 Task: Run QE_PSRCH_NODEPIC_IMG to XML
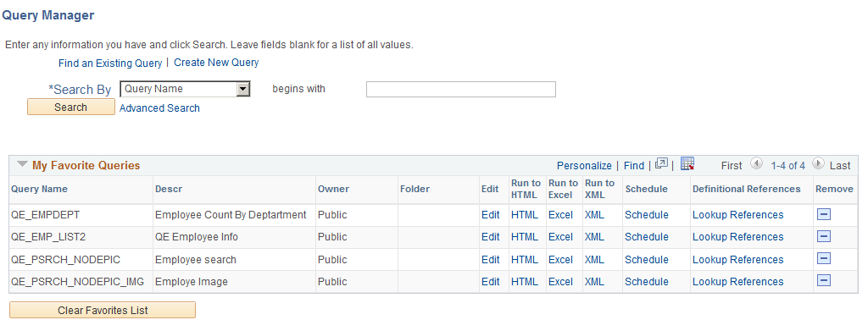tap(594, 282)
